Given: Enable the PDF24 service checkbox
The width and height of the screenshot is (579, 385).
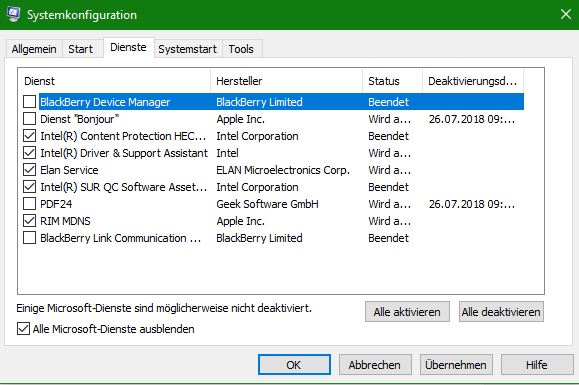Looking at the screenshot, I should pos(29,203).
